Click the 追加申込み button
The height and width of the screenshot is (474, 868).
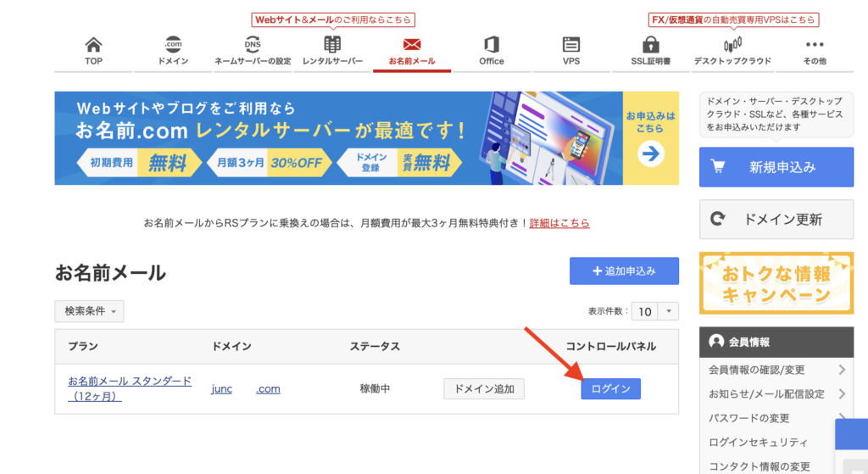point(624,270)
